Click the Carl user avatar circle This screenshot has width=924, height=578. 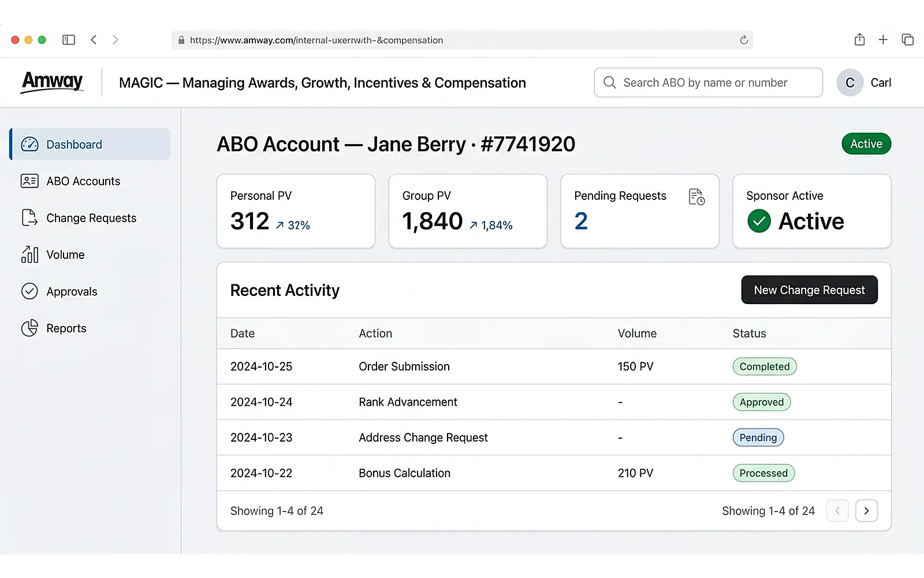850,83
